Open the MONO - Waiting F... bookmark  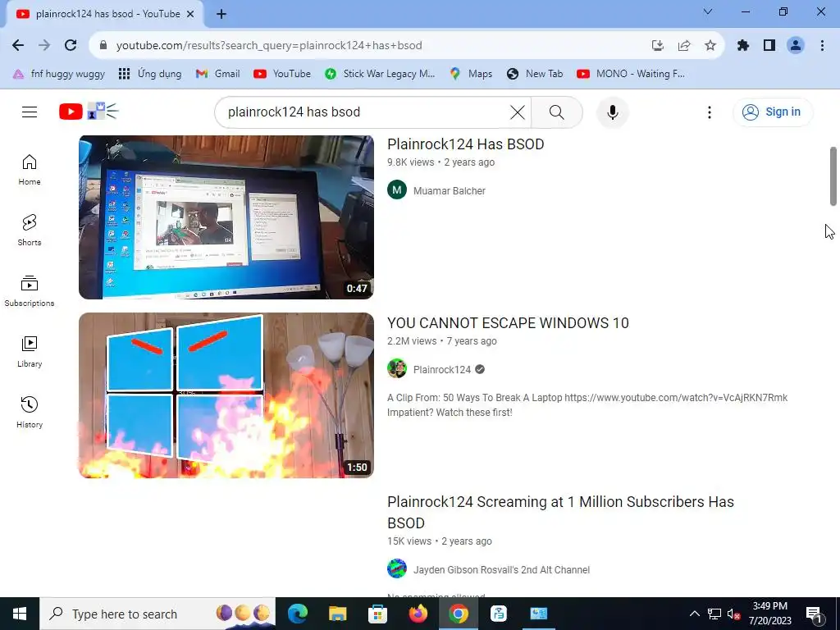tap(631, 74)
